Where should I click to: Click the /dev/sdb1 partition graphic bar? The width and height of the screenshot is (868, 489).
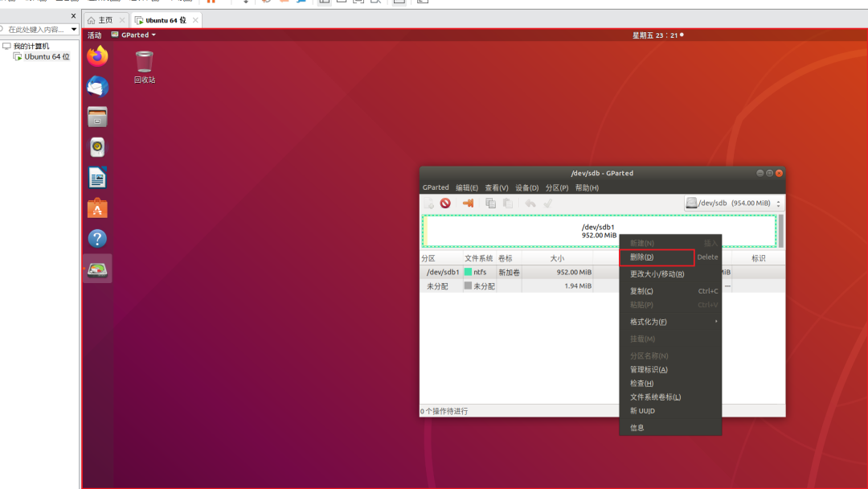[599, 231]
